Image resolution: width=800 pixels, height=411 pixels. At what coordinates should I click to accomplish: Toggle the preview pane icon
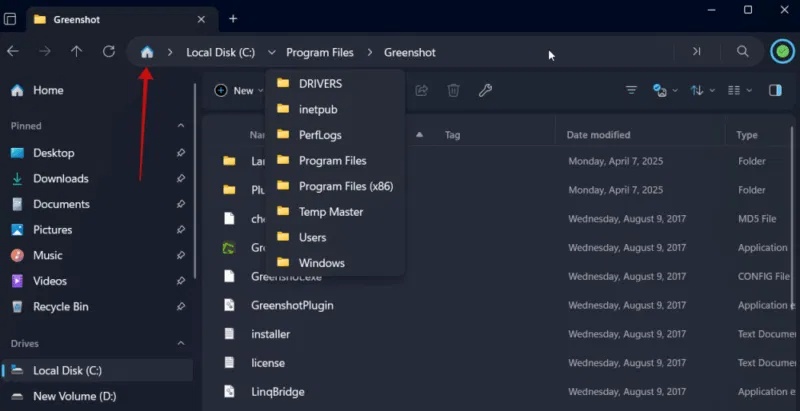(x=775, y=90)
